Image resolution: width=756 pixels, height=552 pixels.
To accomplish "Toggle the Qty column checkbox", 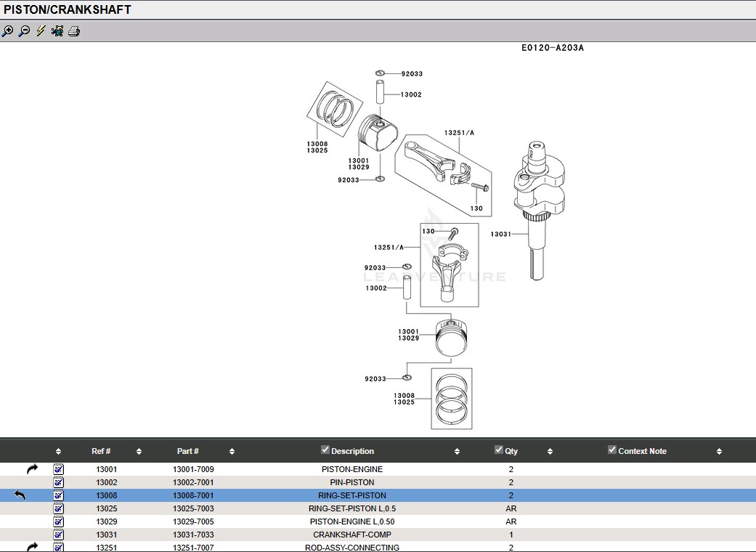I will point(499,450).
